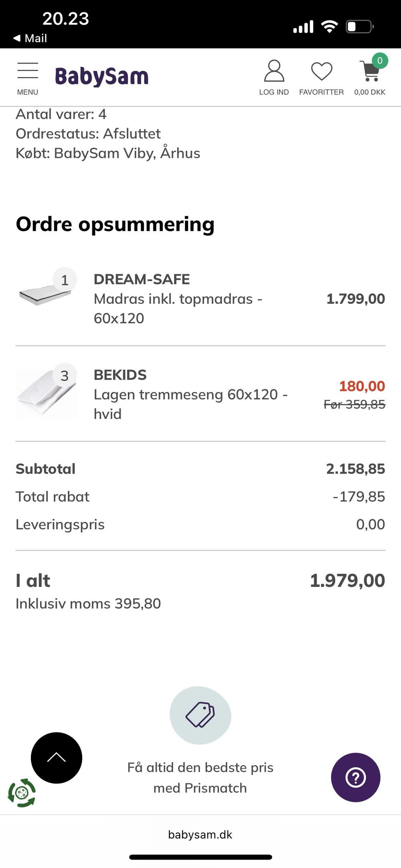This screenshot has height=868, width=401.
Task: Open the Log ind profile icon
Action: [274, 71]
